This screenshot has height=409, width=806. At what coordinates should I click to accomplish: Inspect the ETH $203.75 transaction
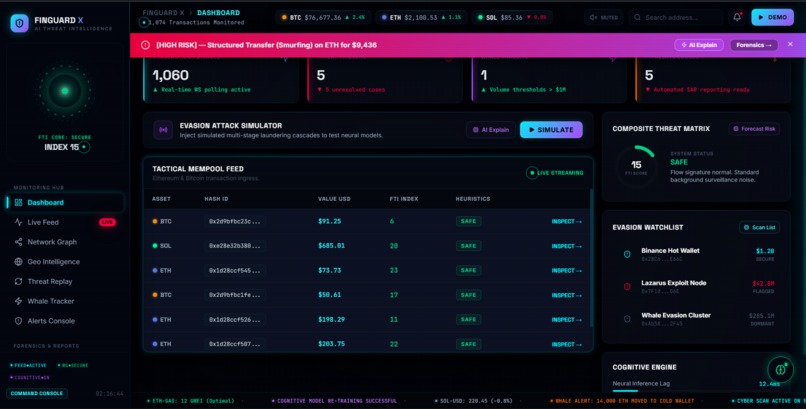[x=566, y=344]
